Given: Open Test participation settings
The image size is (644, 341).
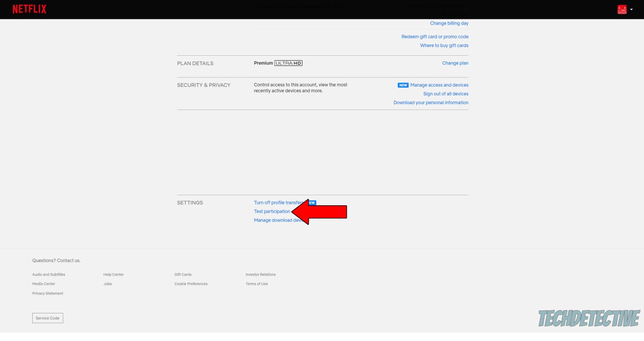Looking at the screenshot, I should pyautogui.click(x=272, y=211).
